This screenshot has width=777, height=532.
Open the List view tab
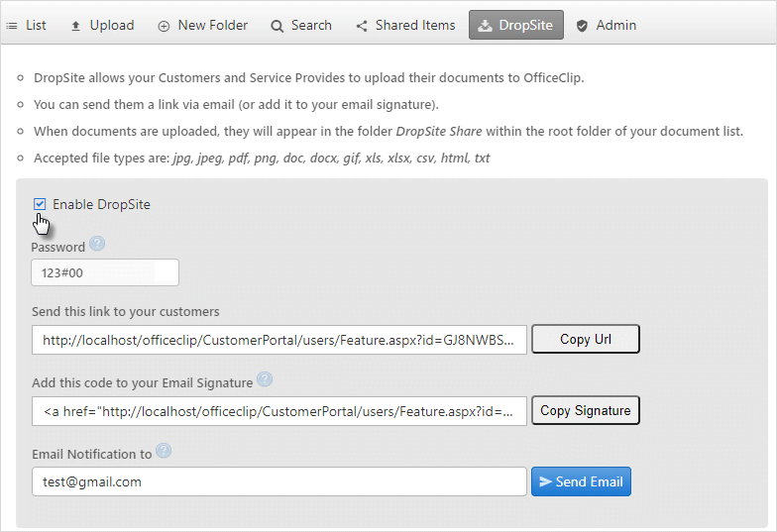pos(26,26)
